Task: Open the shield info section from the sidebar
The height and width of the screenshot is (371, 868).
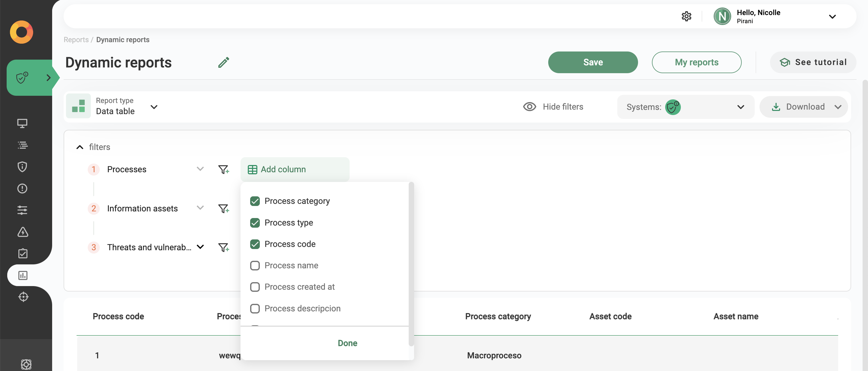Action: [x=22, y=167]
